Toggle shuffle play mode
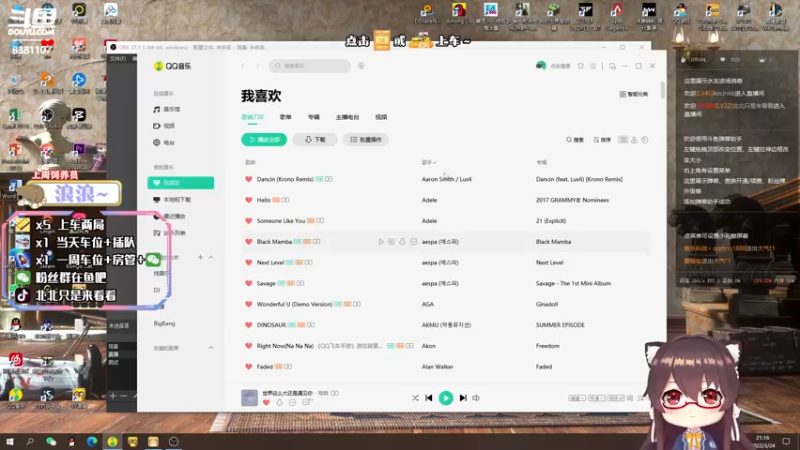800x450 pixels. pyautogui.click(x=415, y=398)
